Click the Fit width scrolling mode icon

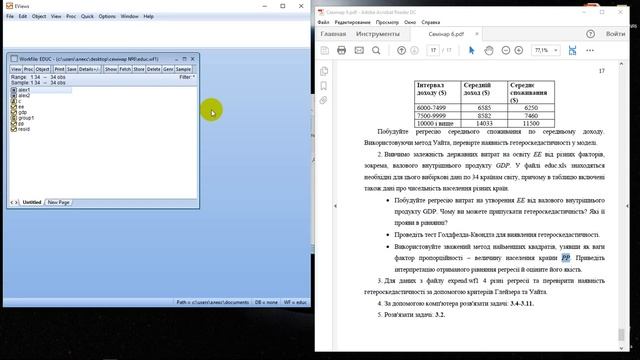pos(572,50)
